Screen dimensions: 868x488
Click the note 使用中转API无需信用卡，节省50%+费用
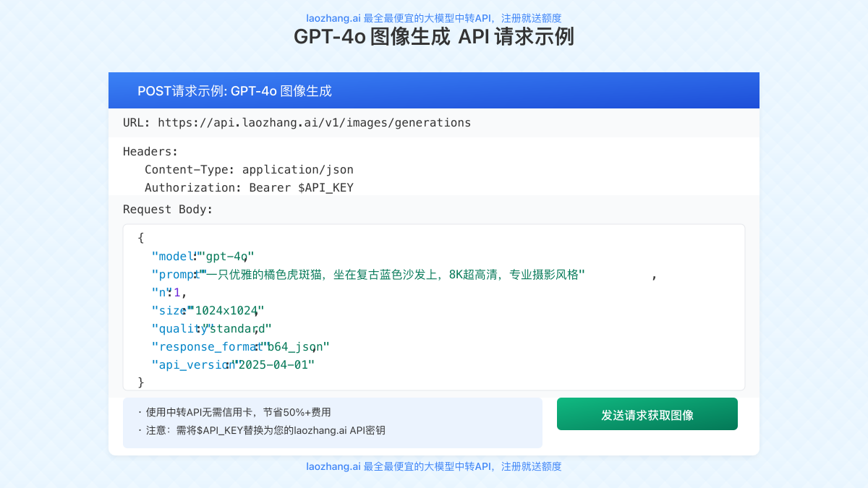pos(234,412)
